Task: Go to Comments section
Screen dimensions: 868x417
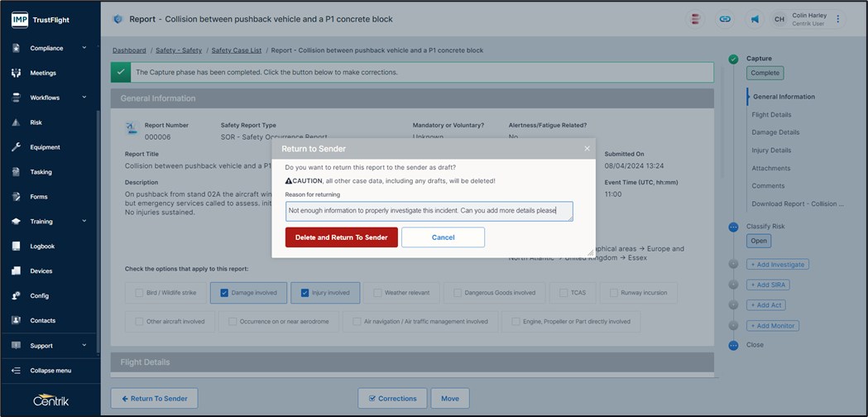Action: coord(768,185)
